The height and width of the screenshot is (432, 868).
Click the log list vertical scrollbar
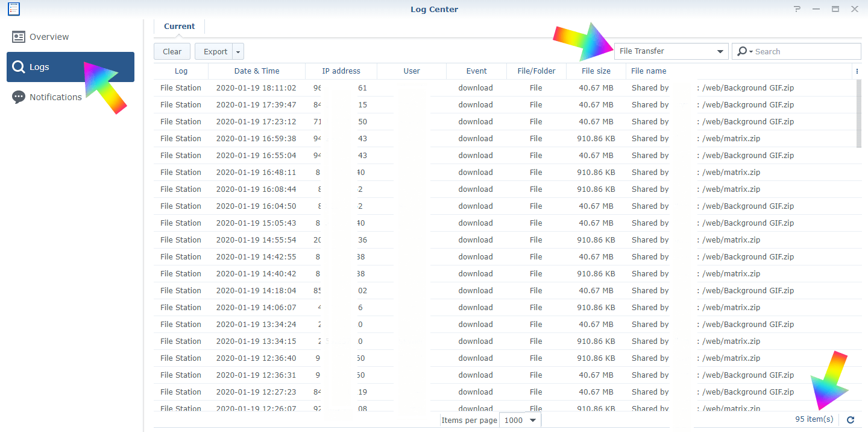click(859, 113)
